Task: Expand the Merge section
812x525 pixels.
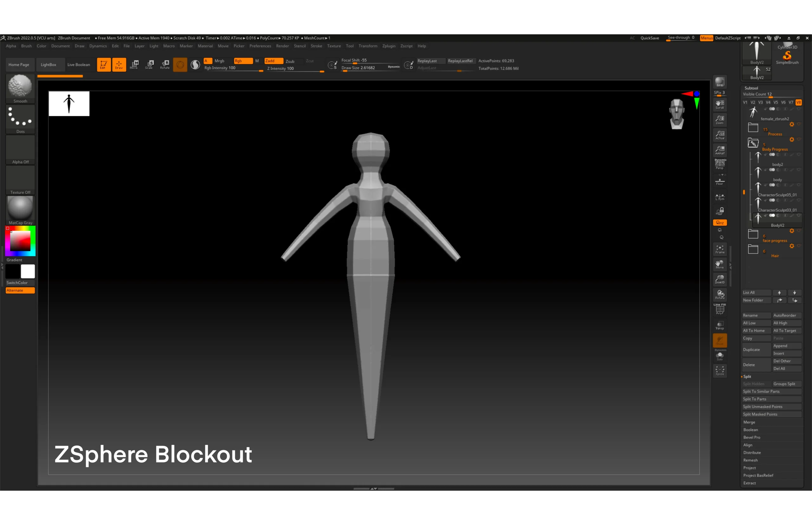Action: tap(749, 422)
